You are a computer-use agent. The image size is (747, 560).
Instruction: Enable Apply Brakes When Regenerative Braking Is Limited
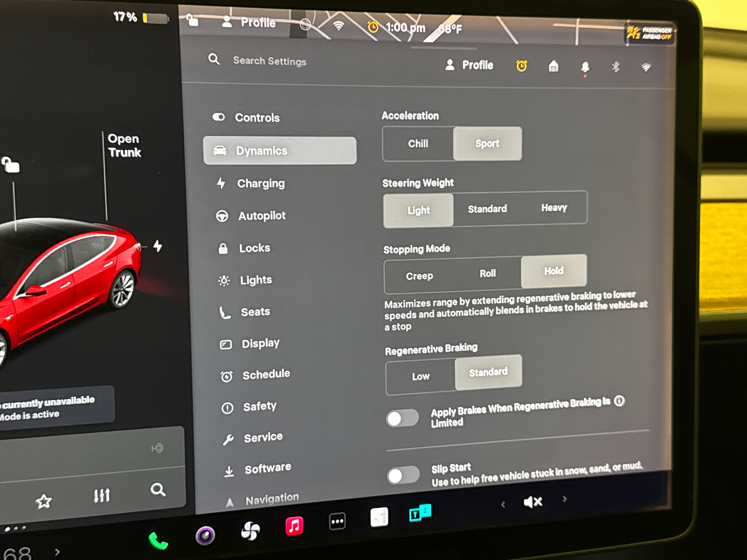pos(402,419)
